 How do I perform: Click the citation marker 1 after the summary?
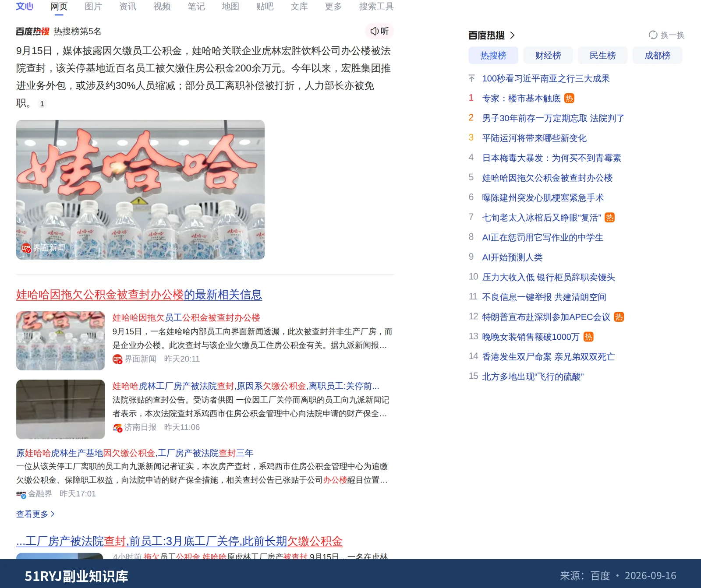(42, 104)
